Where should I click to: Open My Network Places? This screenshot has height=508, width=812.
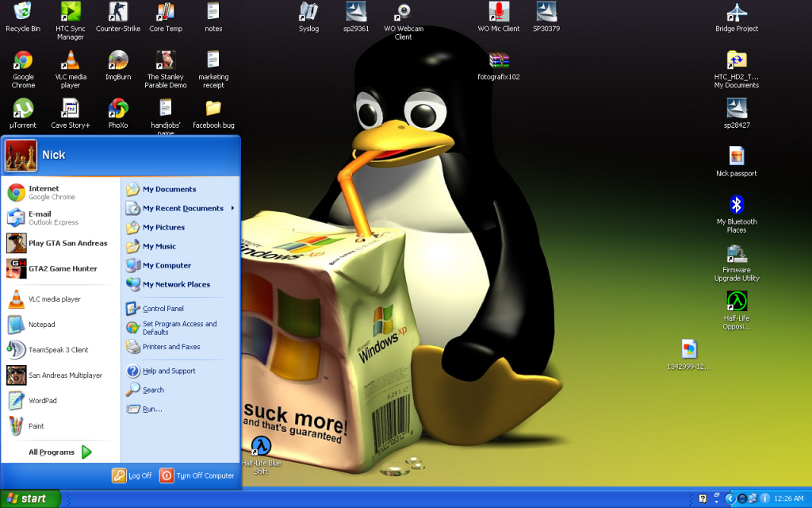[x=180, y=284]
